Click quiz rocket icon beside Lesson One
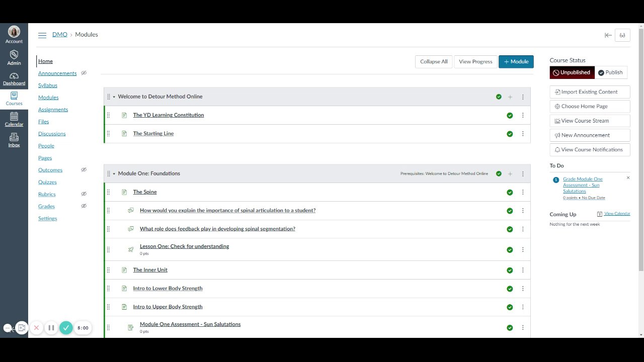 point(131,249)
